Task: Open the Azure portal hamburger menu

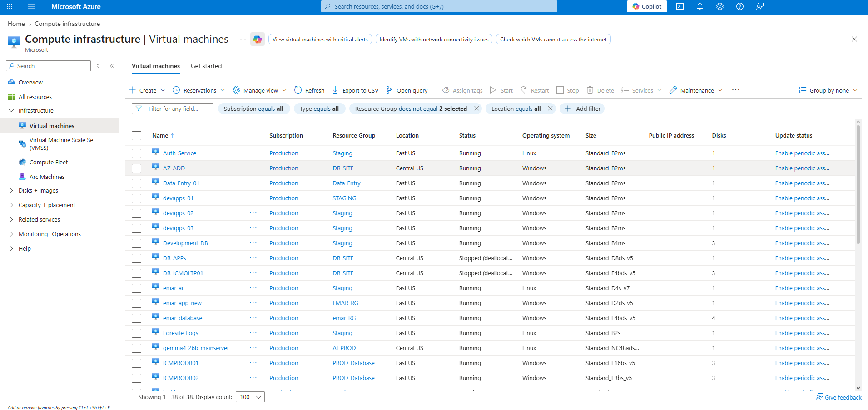Action: 31,6
